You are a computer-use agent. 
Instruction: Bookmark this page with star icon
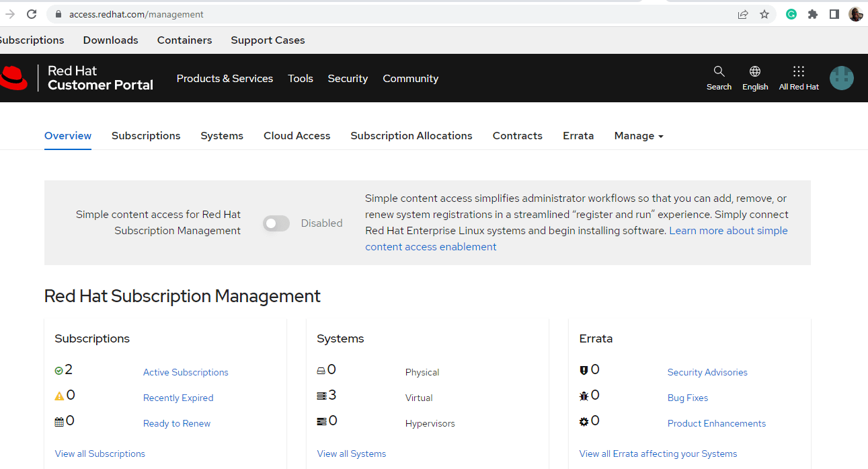[764, 14]
